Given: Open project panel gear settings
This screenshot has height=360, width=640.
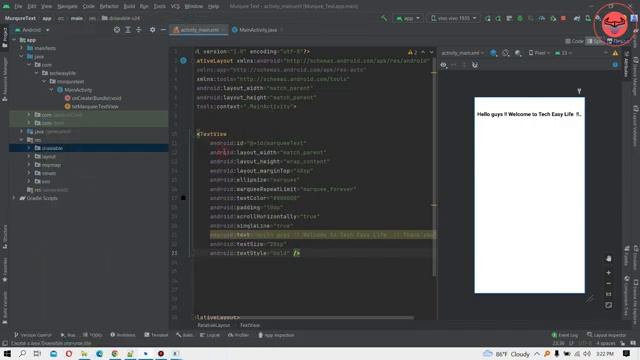Looking at the screenshot, I should pyautogui.click(x=152, y=30).
